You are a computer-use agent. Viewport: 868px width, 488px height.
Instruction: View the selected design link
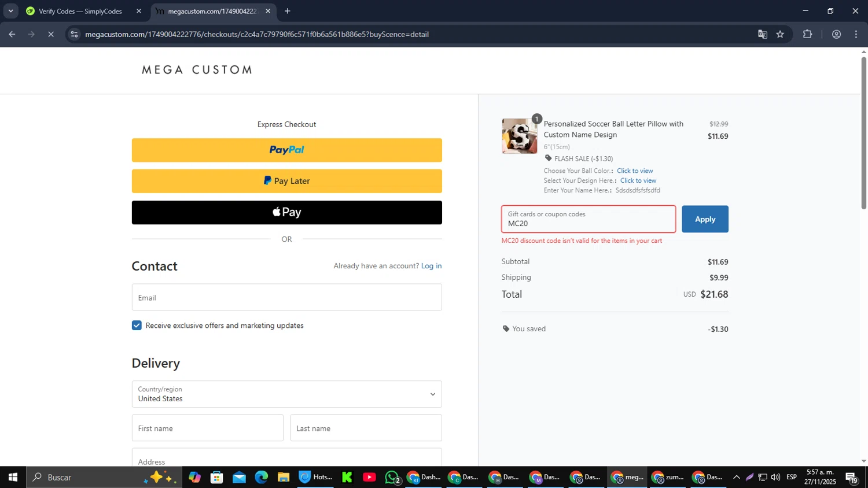click(x=638, y=180)
